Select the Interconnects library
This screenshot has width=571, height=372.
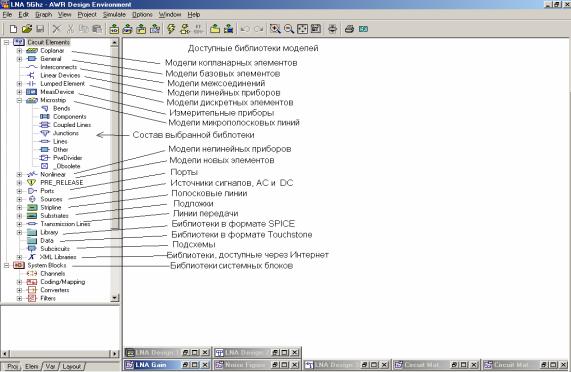[x=59, y=67]
